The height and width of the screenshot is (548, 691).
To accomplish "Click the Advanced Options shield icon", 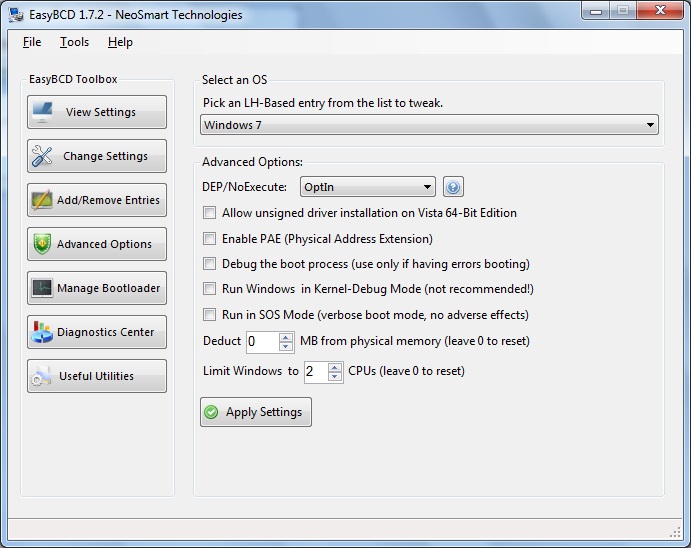I will click(42, 244).
